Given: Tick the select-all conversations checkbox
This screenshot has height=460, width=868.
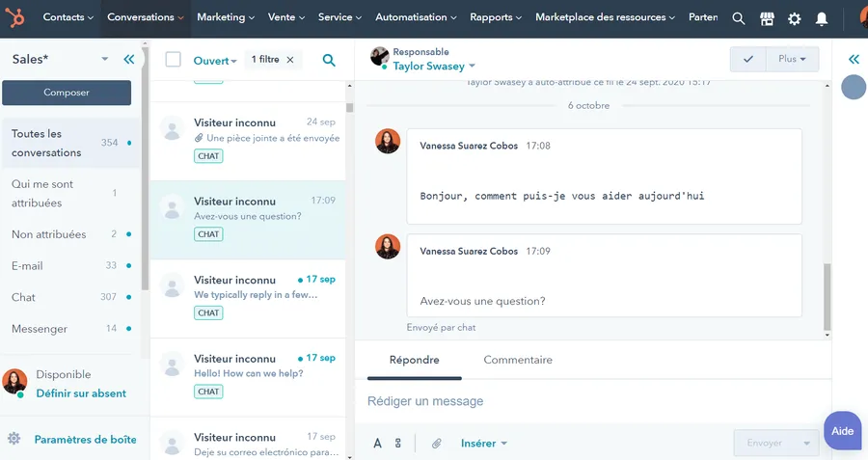Looking at the screenshot, I should pyautogui.click(x=174, y=59).
